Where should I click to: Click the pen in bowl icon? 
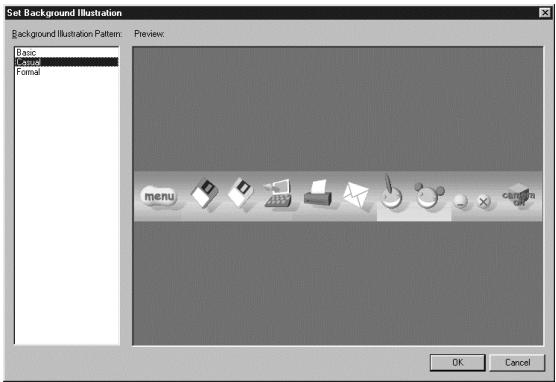coord(391,192)
